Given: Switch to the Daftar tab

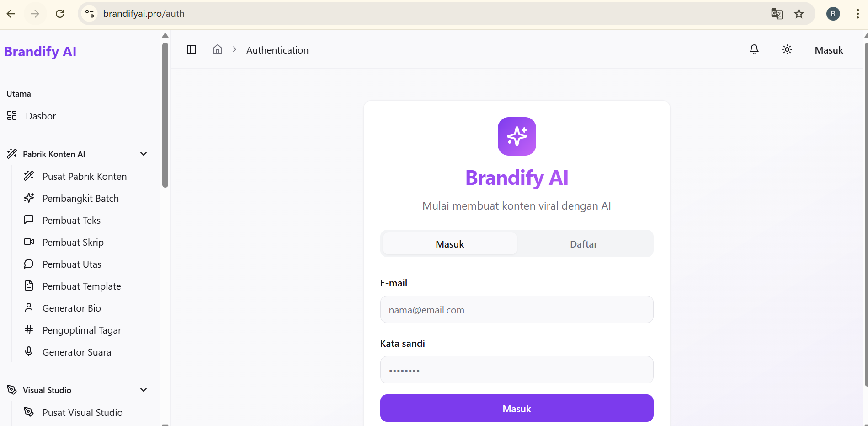Looking at the screenshot, I should (x=583, y=243).
